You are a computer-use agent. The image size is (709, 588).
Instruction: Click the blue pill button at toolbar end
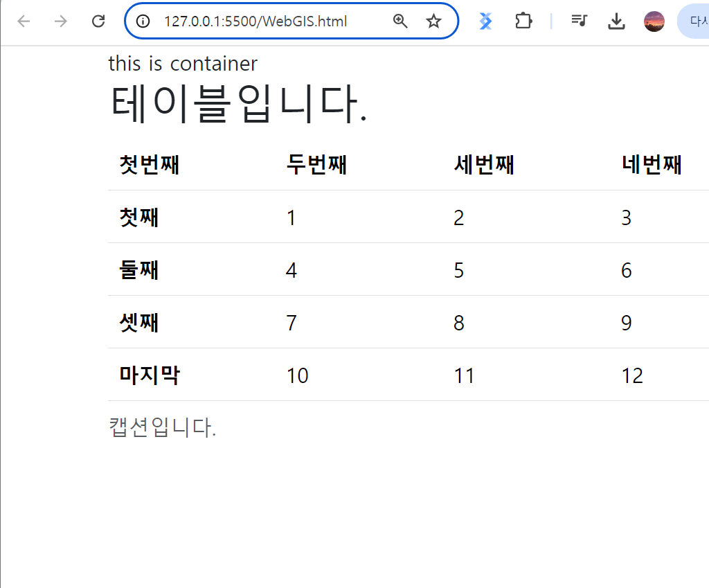(693, 21)
